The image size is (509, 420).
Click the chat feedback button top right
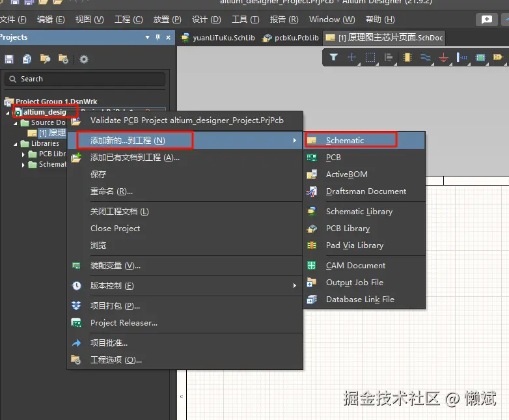tap(486, 20)
